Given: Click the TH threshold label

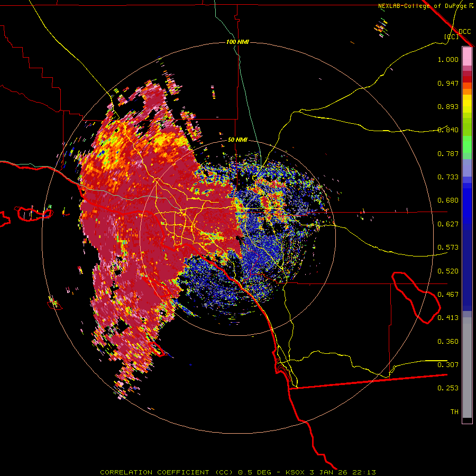Looking at the screenshot, I should point(454,412).
